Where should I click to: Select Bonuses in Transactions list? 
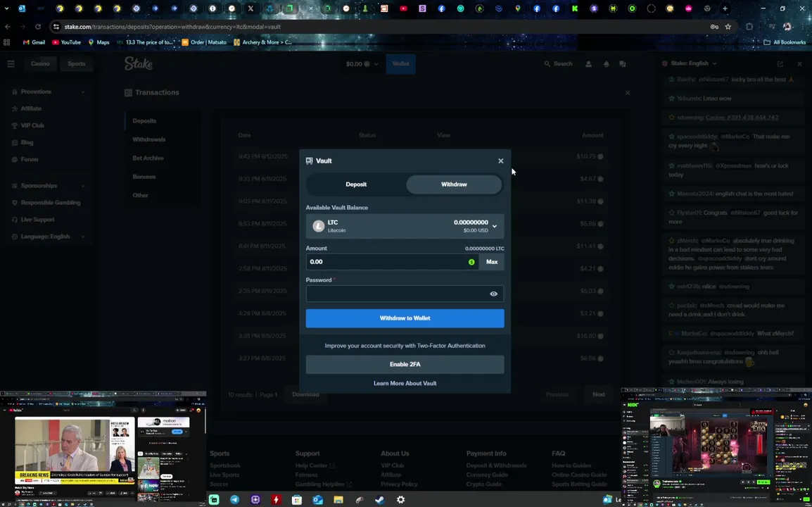(144, 177)
